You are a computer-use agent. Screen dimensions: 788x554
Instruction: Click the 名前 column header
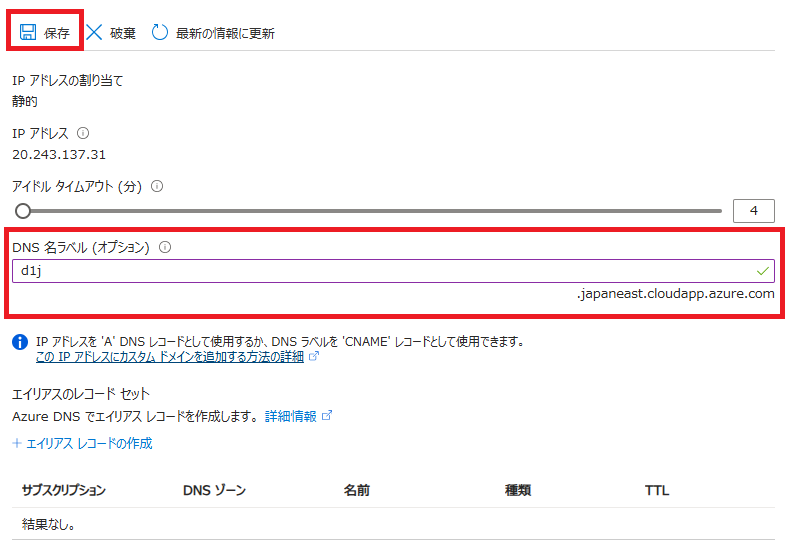[x=357, y=490]
